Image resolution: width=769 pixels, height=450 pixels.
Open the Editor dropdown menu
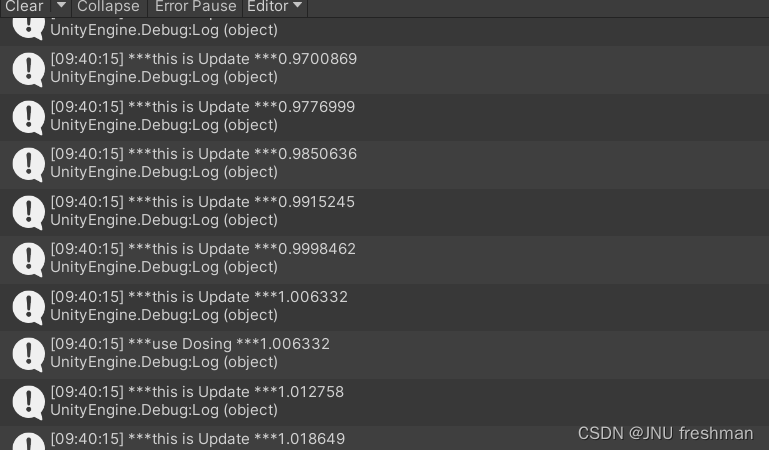point(274,7)
